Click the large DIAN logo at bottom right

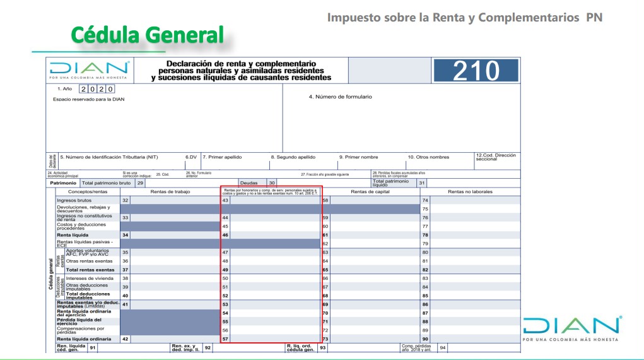572,328
